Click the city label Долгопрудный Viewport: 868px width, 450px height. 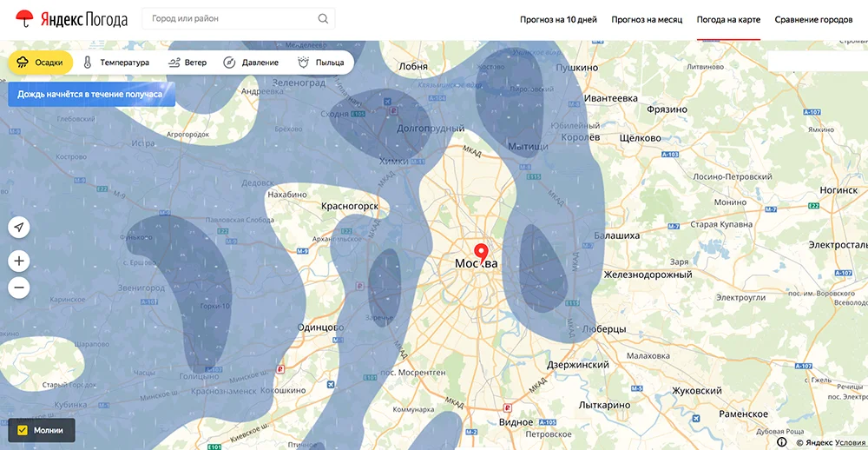pyautogui.click(x=430, y=129)
